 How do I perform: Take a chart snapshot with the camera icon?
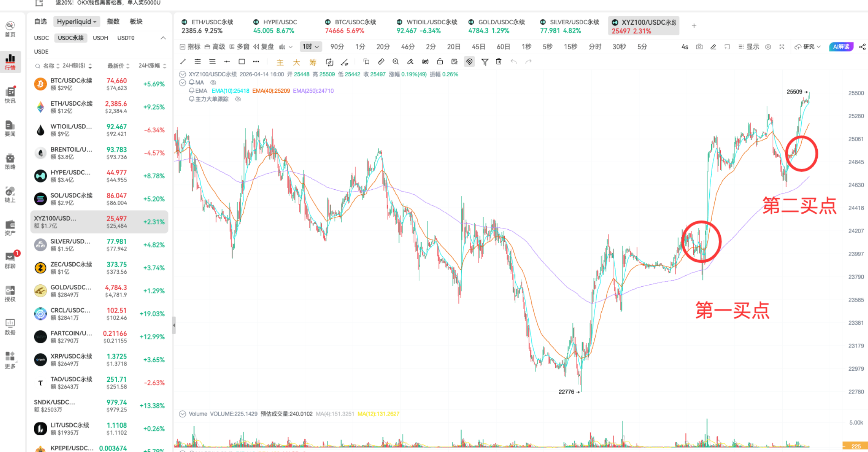[x=699, y=46]
